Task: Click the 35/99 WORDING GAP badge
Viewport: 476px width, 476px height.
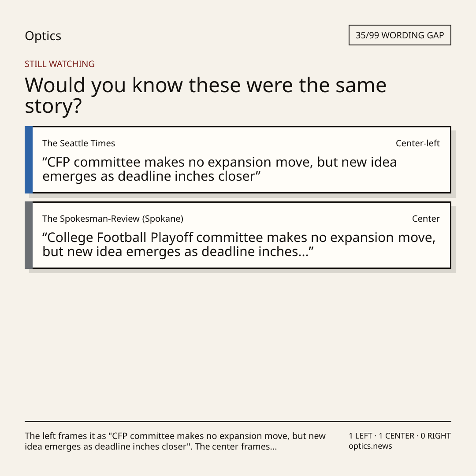Action: point(400,35)
